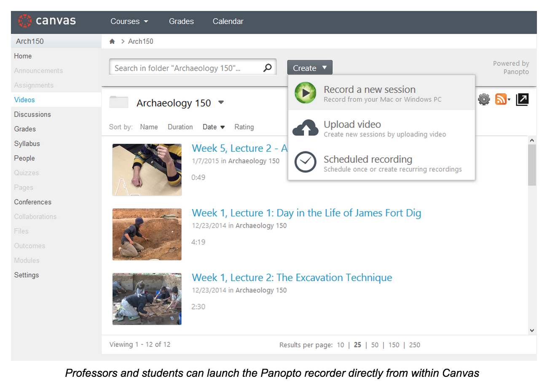Select Record a new session
This screenshot has height=392, width=558.
click(381, 93)
